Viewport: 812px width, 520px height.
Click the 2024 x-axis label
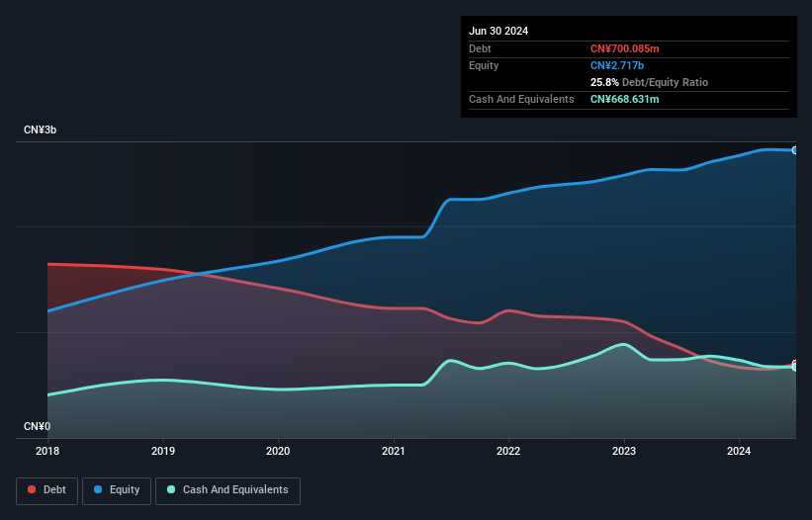(x=739, y=451)
